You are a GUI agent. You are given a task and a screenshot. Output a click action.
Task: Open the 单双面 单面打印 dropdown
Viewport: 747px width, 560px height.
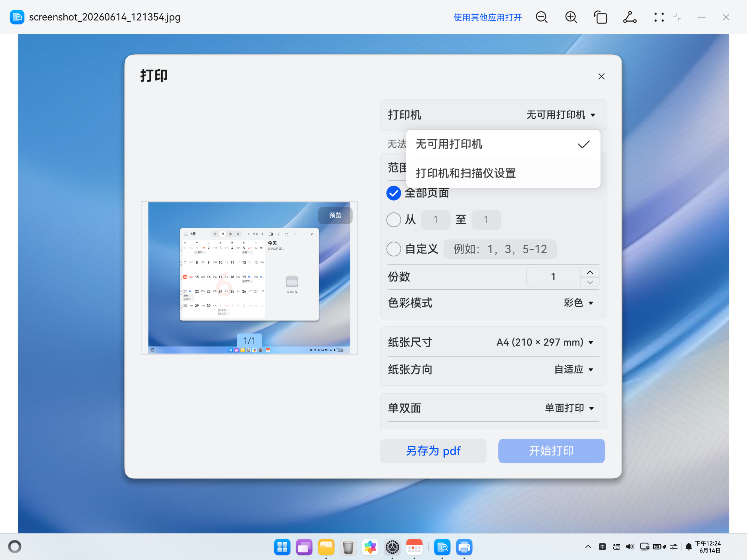point(569,408)
